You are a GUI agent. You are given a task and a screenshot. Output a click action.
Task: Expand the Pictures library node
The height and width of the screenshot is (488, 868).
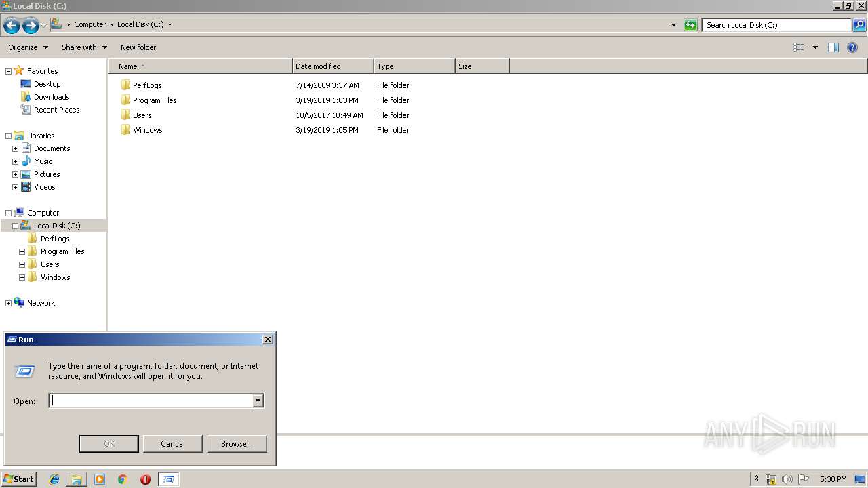coord(15,174)
